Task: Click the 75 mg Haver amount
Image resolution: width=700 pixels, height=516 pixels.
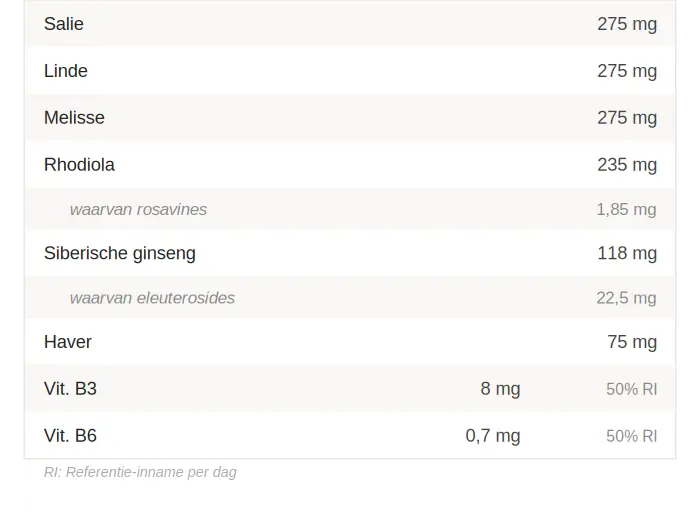Action: click(632, 342)
